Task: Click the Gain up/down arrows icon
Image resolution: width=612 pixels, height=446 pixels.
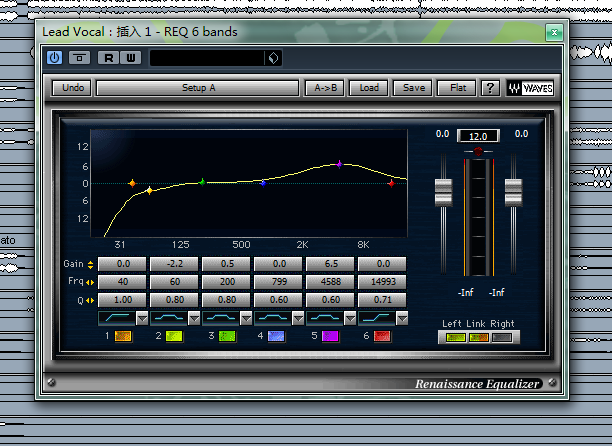Action: tap(91, 265)
